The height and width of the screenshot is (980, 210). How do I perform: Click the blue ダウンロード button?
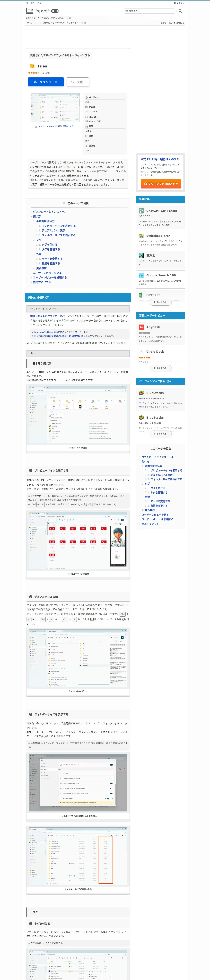point(46,82)
